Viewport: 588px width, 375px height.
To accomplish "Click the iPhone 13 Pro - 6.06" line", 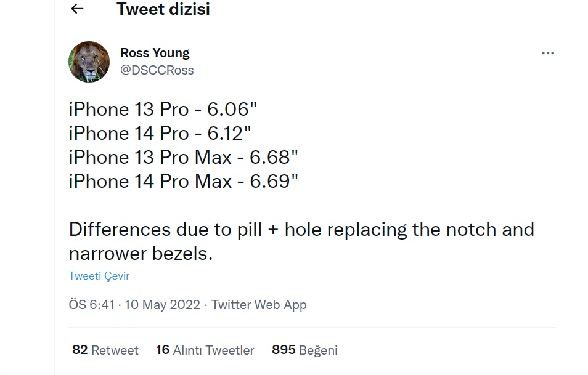I will coord(163,110).
